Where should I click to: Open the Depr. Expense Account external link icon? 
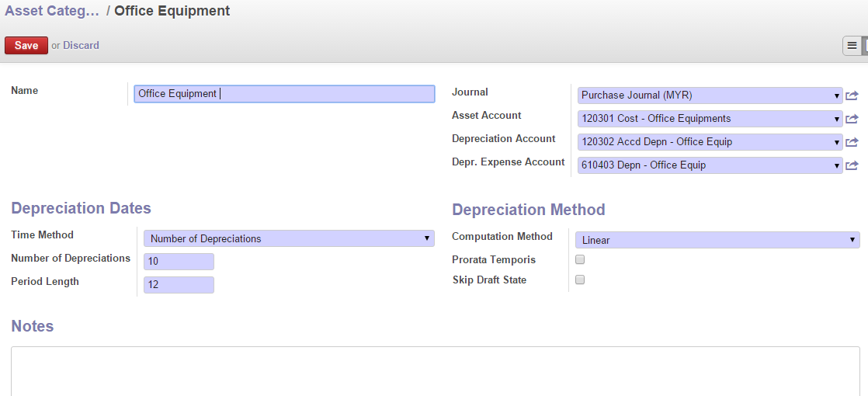click(x=852, y=165)
